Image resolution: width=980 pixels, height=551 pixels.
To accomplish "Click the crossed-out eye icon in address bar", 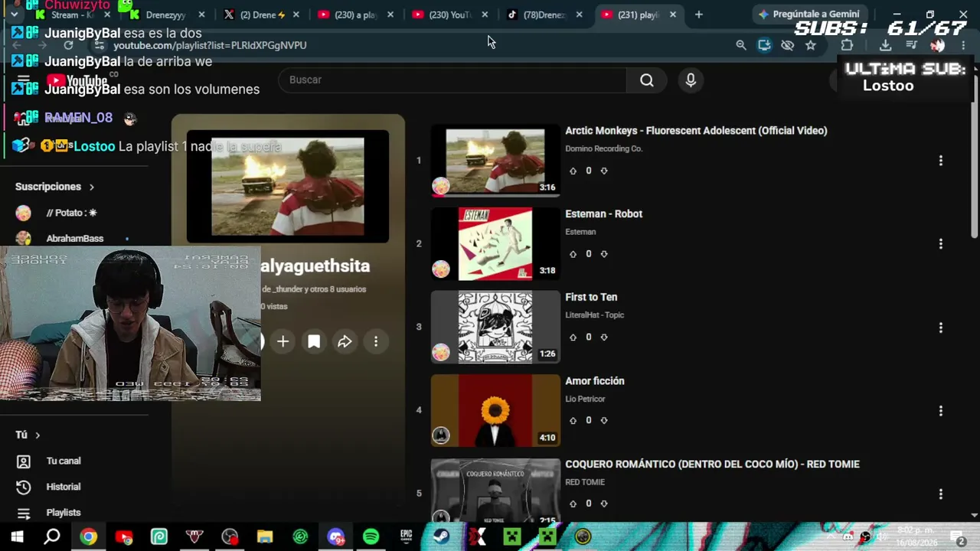I will coord(787,45).
